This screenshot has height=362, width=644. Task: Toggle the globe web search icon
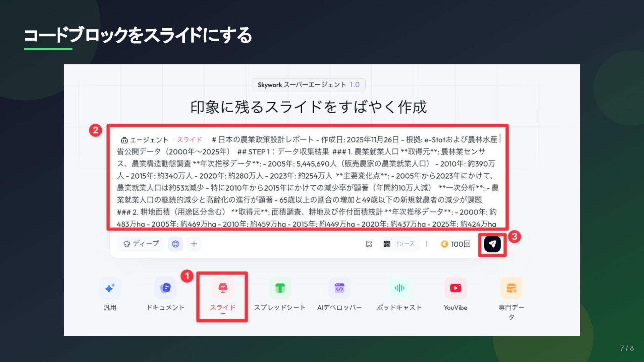[x=175, y=244]
